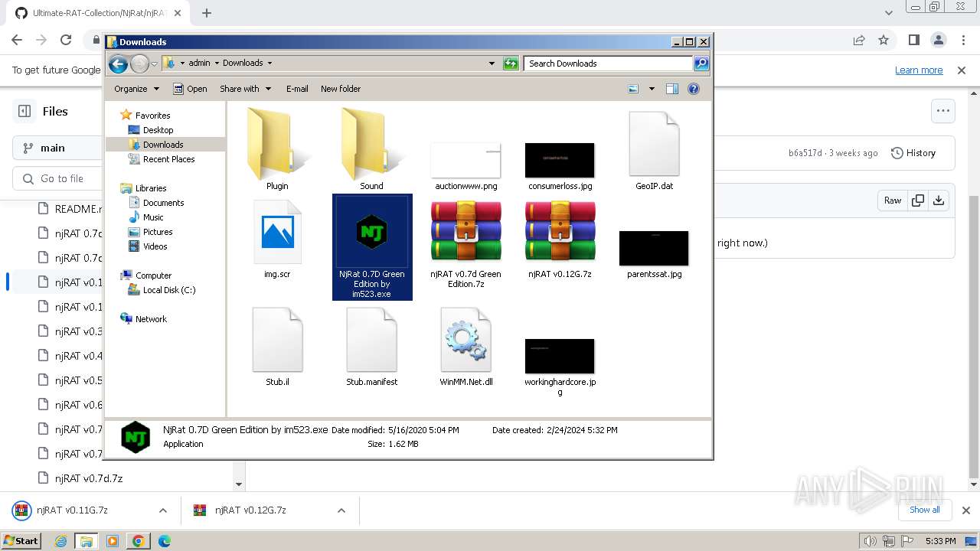
Task: Expand the admin breadcrumb arrow
Action: click(216, 64)
